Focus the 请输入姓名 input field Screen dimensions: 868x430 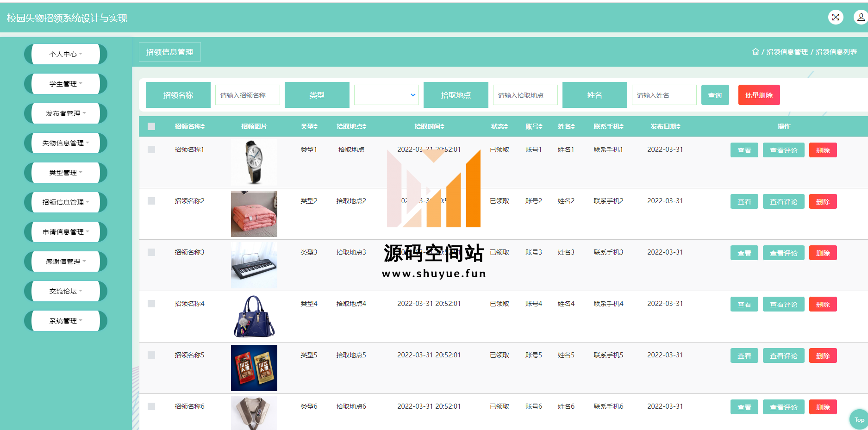point(664,95)
